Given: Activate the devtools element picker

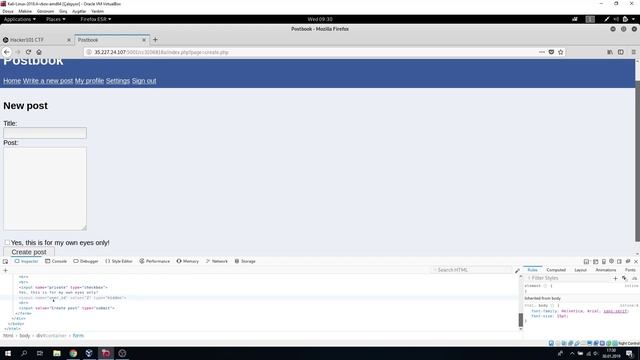Looking at the screenshot, I should coord(5,261).
